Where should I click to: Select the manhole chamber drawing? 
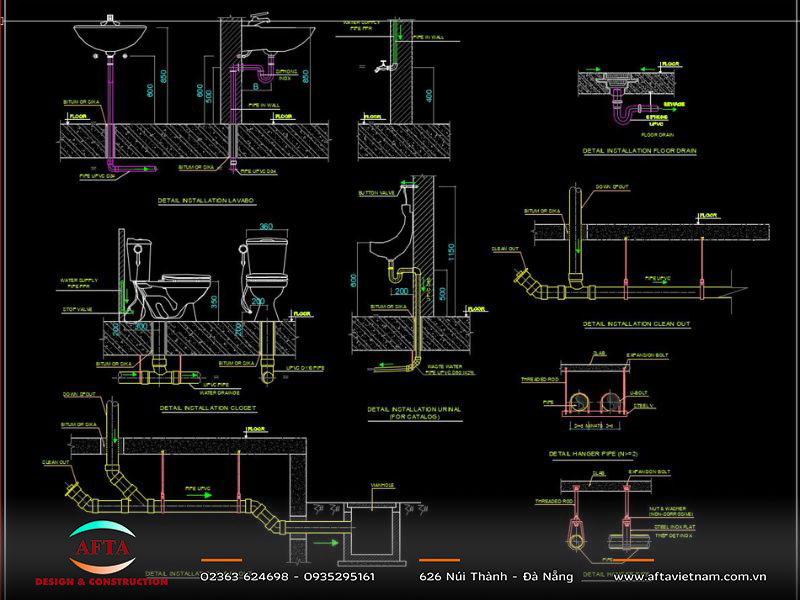[371, 534]
